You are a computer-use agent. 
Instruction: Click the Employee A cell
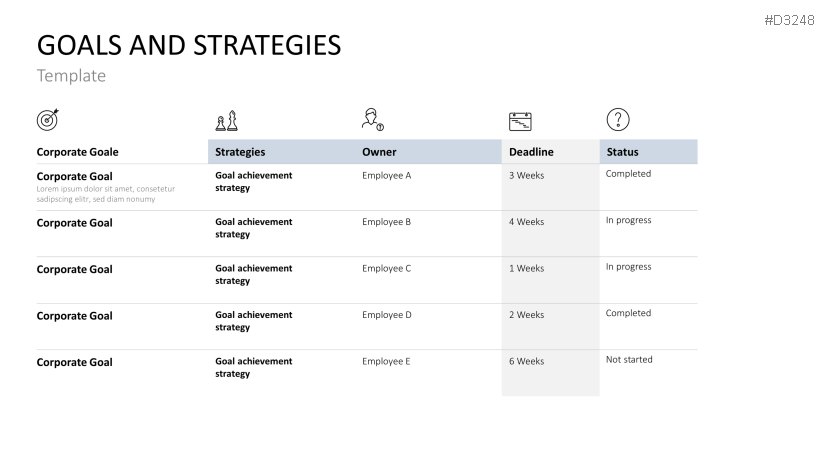386,175
